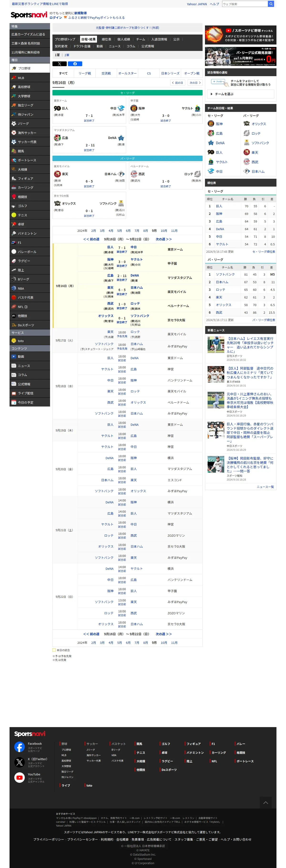The width and height of the screenshot is (286, 868).
Task: Open 高校野球 sidebar item
Action: coord(30,87)
